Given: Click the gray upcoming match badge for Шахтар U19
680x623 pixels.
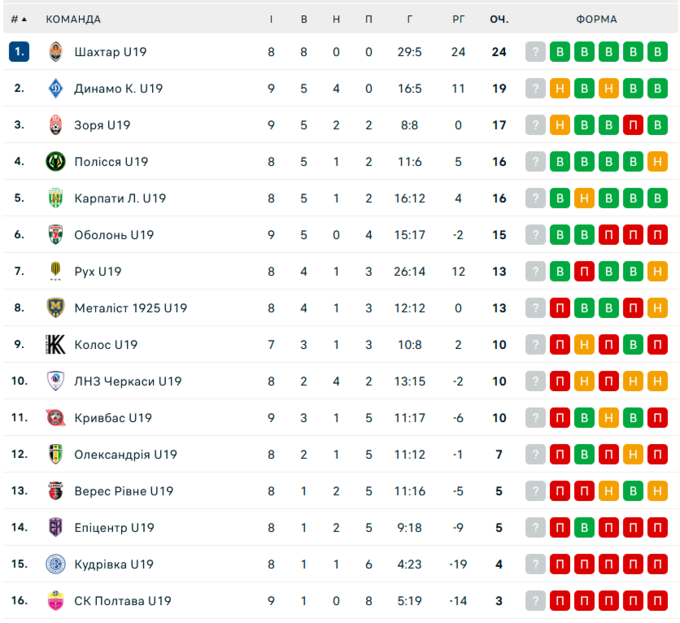Looking at the screenshot, I should click(x=536, y=52).
